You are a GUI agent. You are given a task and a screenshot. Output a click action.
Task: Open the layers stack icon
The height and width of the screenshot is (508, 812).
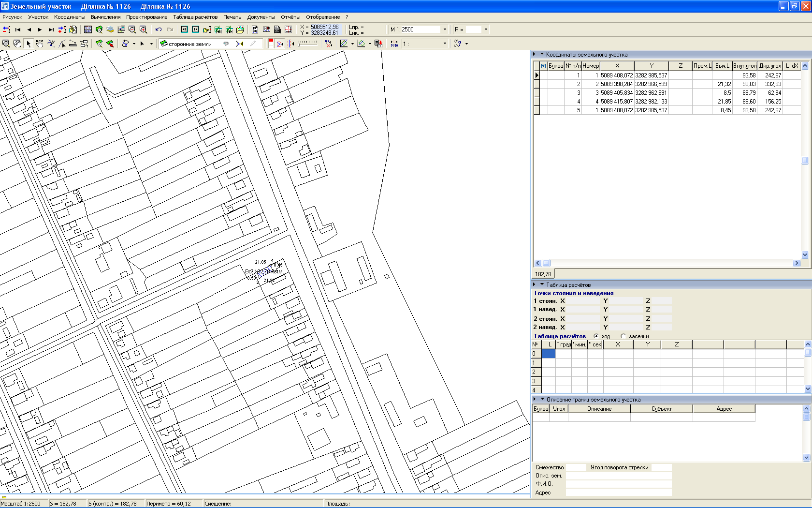[110, 30]
